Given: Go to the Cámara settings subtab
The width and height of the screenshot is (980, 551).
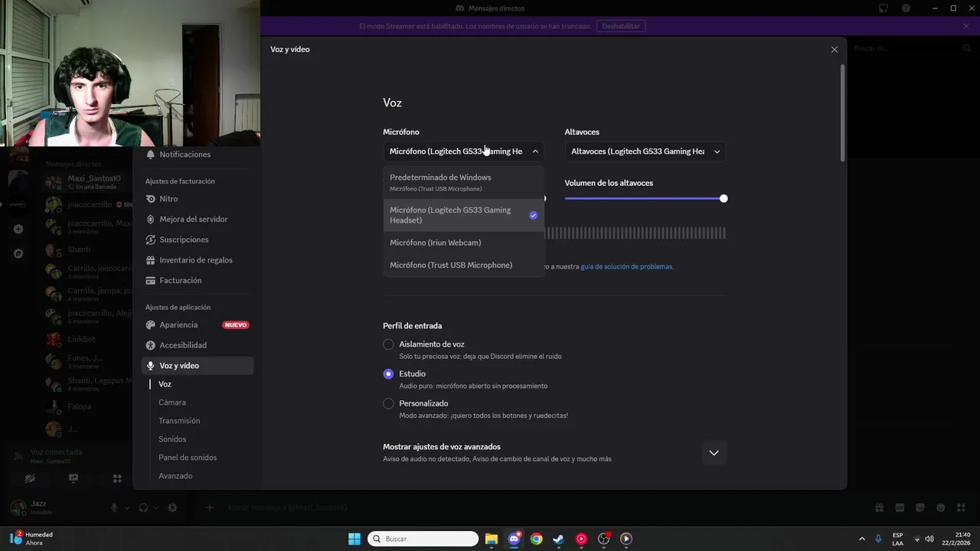Looking at the screenshot, I should (x=172, y=403).
